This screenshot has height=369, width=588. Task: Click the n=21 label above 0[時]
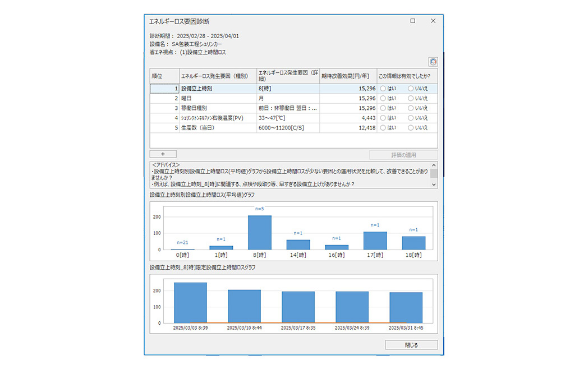coord(182,243)
